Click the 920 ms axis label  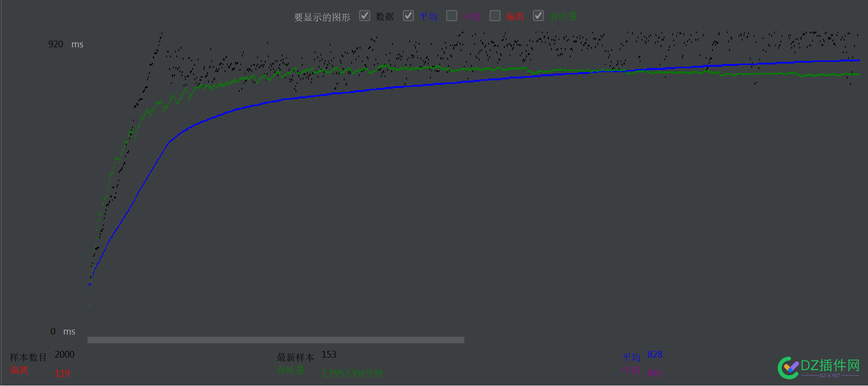pyautogui.click(x=66, y=44)
